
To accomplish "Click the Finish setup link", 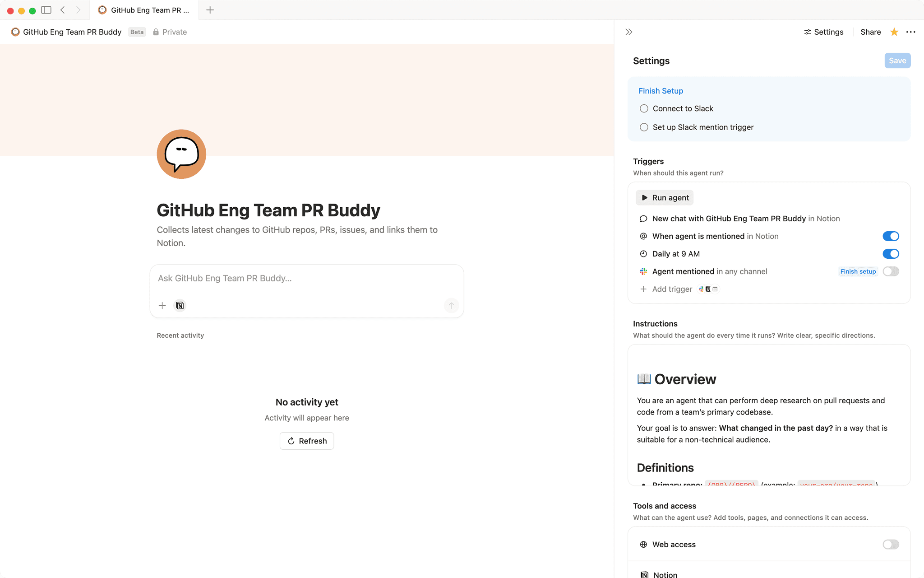I will (858, 271).
